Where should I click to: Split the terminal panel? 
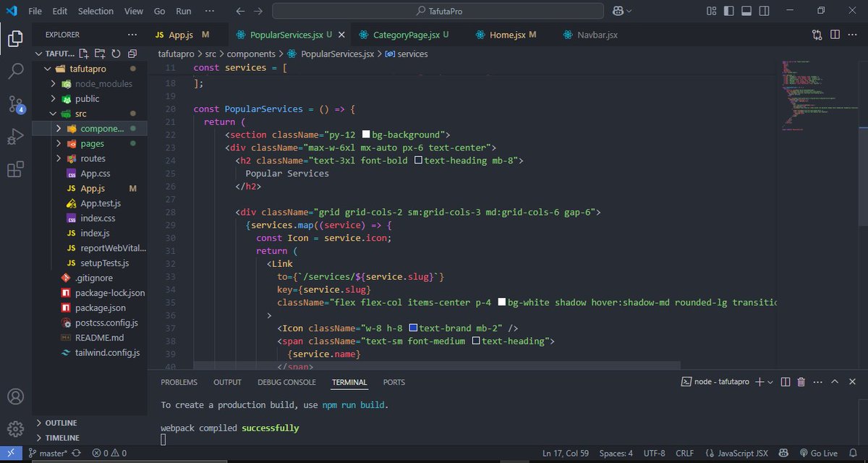tap(786, 382)
